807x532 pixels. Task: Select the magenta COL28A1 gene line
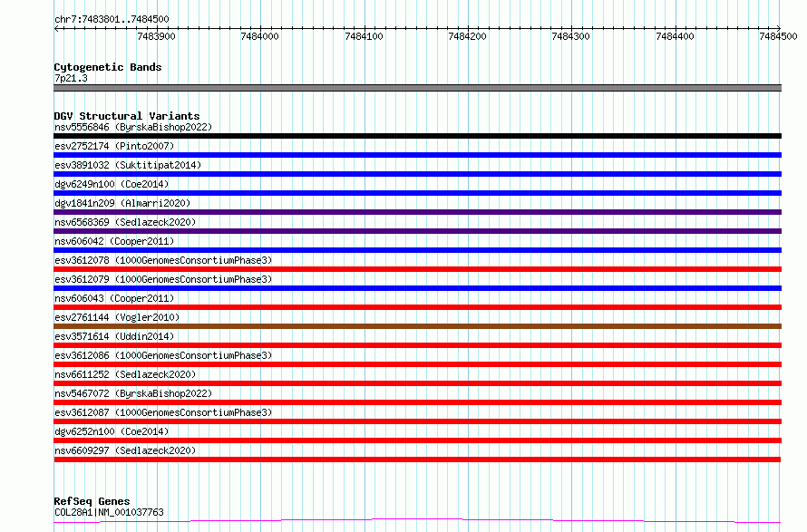click(x=417, y=521)
